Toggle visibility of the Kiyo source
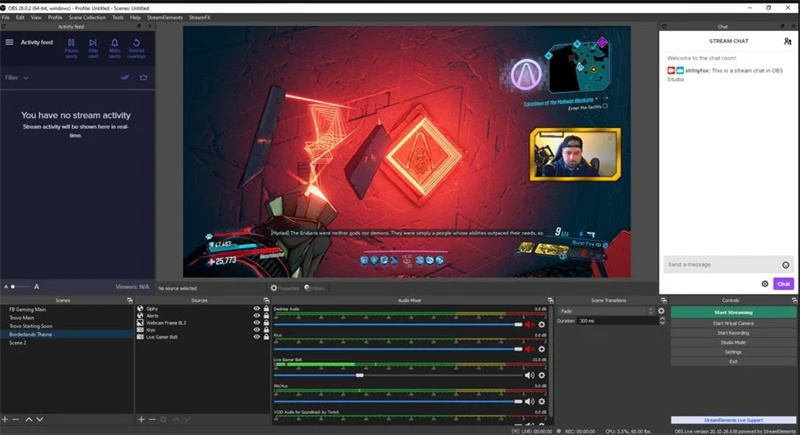This screenshot has width=800, height=435. point(257,330)
